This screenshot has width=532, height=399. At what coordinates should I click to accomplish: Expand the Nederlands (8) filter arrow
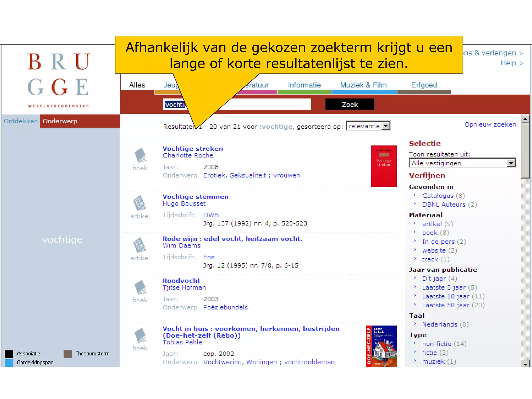[x=415, y=324]
